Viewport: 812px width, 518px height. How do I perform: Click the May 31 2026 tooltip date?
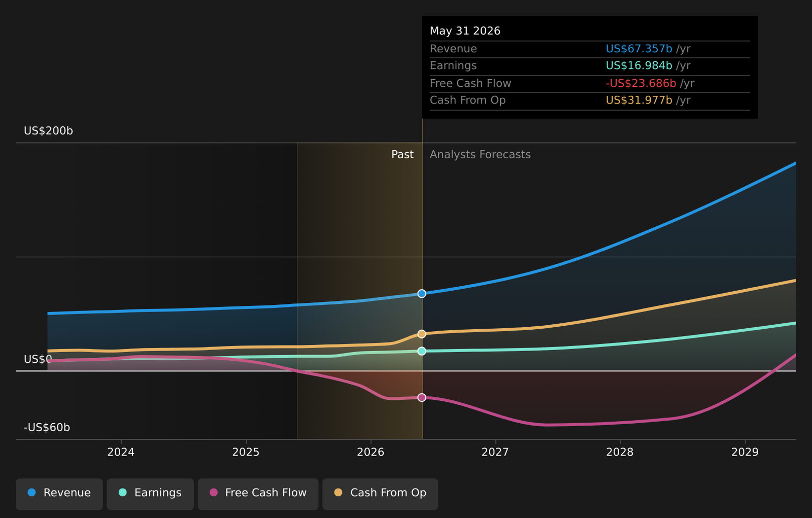(x=465, y=31)
